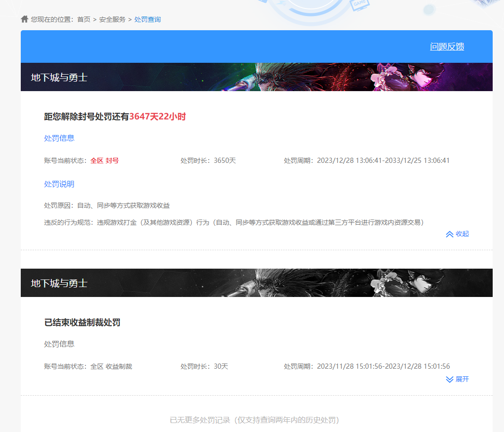504x432 pixels.
Task: Expand the ended penalty using the 展开 label
Action: click(462, 380)
